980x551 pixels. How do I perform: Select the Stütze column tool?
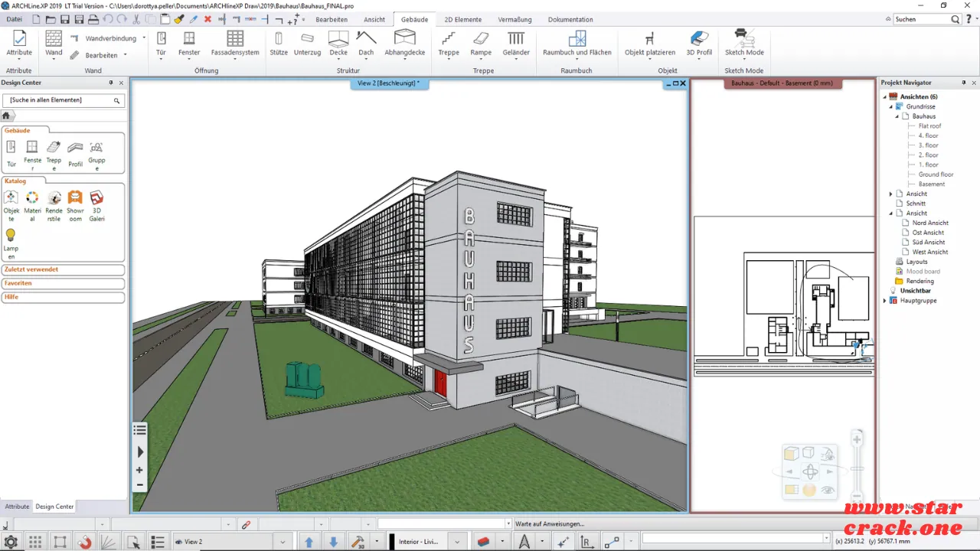(279, 43)
